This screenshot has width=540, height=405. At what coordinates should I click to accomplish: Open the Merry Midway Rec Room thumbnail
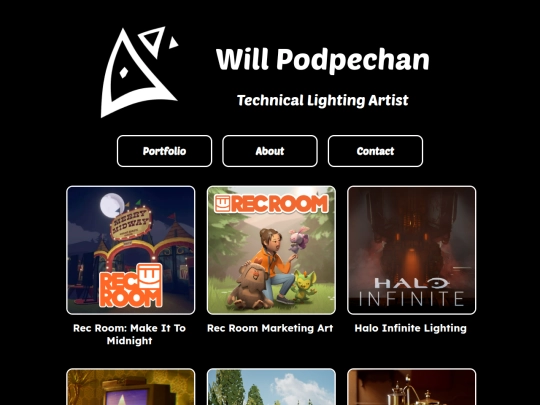tap(131, 250)
